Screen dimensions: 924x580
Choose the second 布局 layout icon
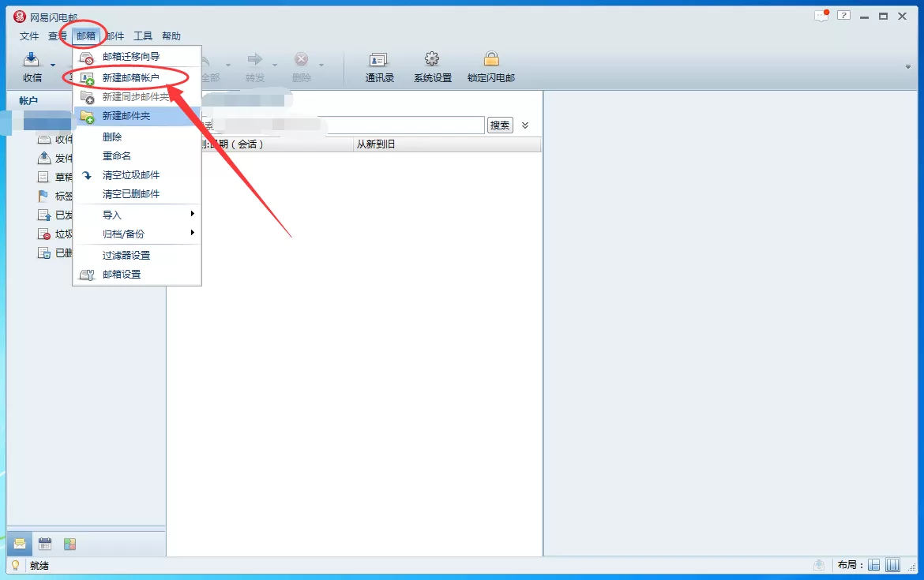pyautogui.click(x=892, y=565)
